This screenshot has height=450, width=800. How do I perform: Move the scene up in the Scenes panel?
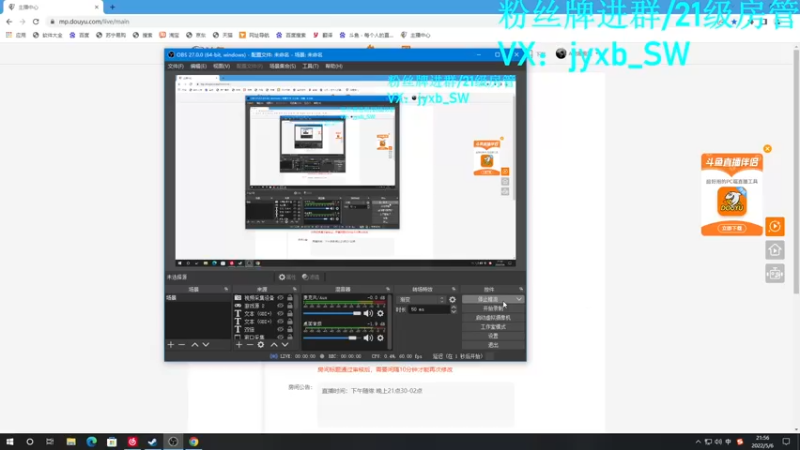[x=195, y=345]
